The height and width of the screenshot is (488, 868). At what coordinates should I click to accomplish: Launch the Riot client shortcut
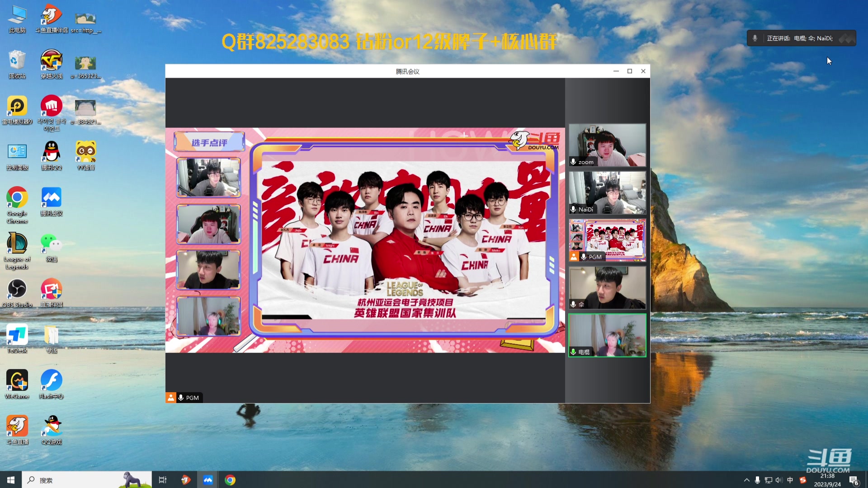coord(52,113)
